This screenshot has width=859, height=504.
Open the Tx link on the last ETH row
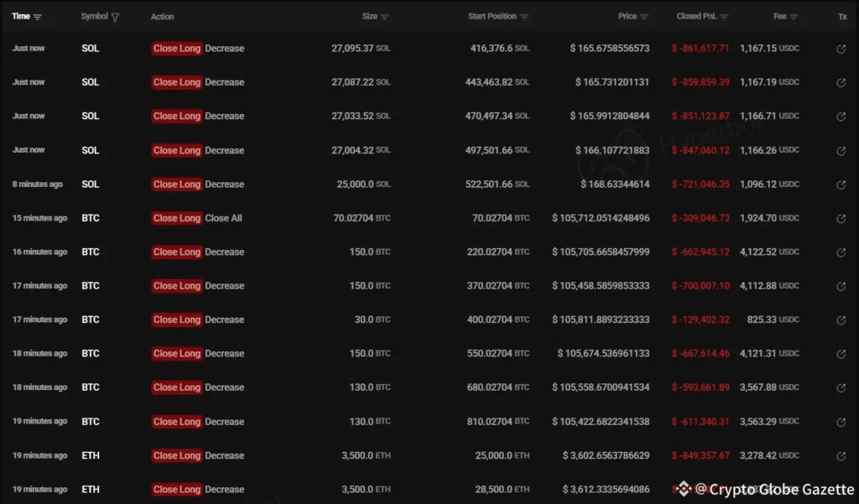841,489
